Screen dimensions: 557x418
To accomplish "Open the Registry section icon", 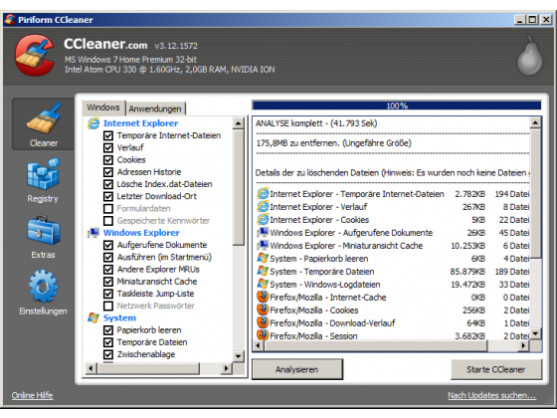I will pos(43,174).
